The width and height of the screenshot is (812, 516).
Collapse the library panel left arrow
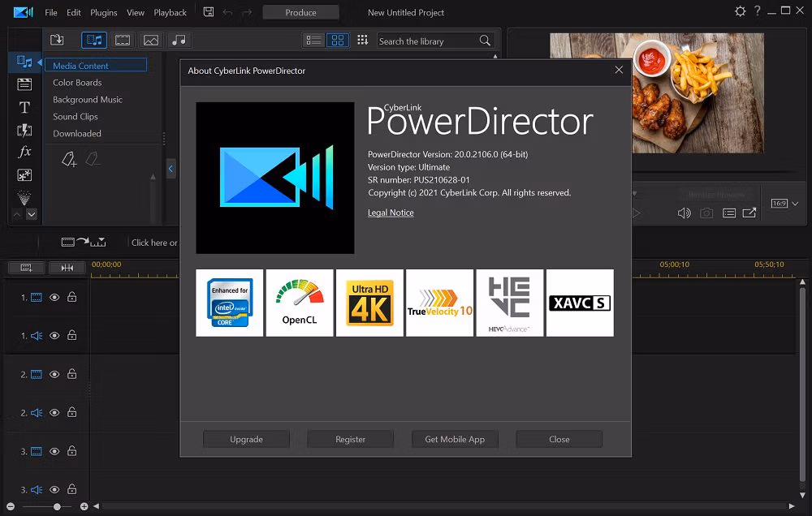pyautogui.click(x=171, y=169)
